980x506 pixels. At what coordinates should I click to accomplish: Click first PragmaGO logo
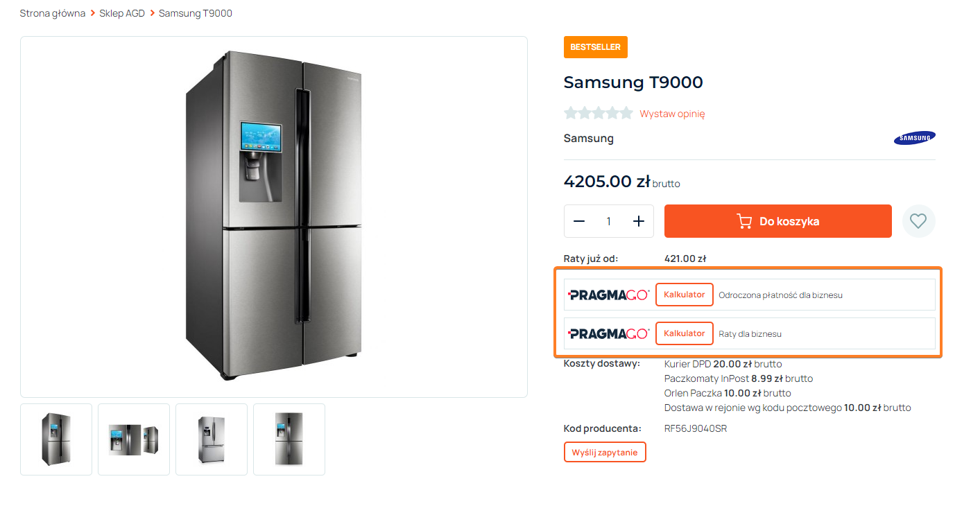[609, 295]
